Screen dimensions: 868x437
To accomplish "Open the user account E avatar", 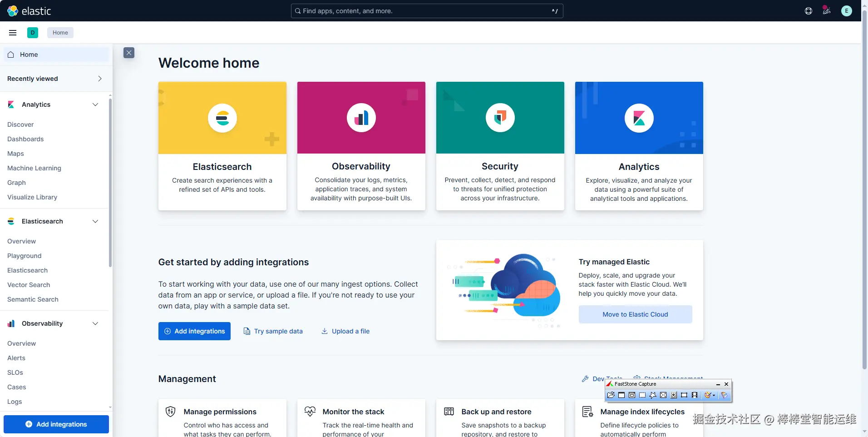I will (x=847, y=11).
